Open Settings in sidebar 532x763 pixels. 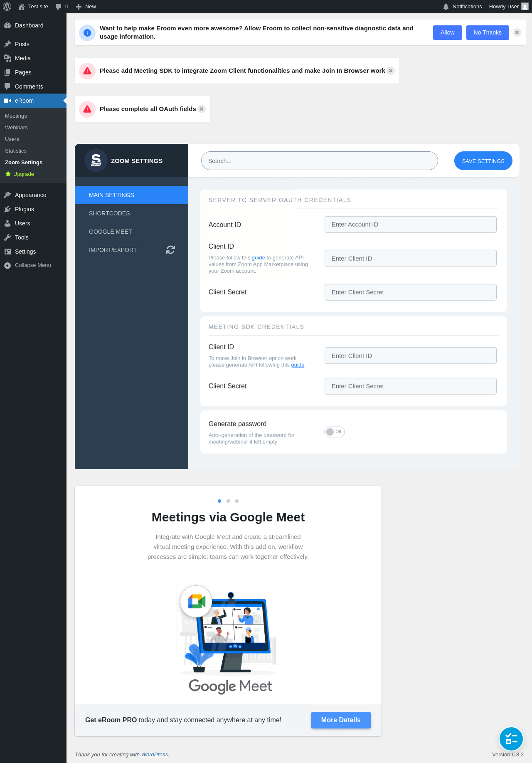click(33, 252)
